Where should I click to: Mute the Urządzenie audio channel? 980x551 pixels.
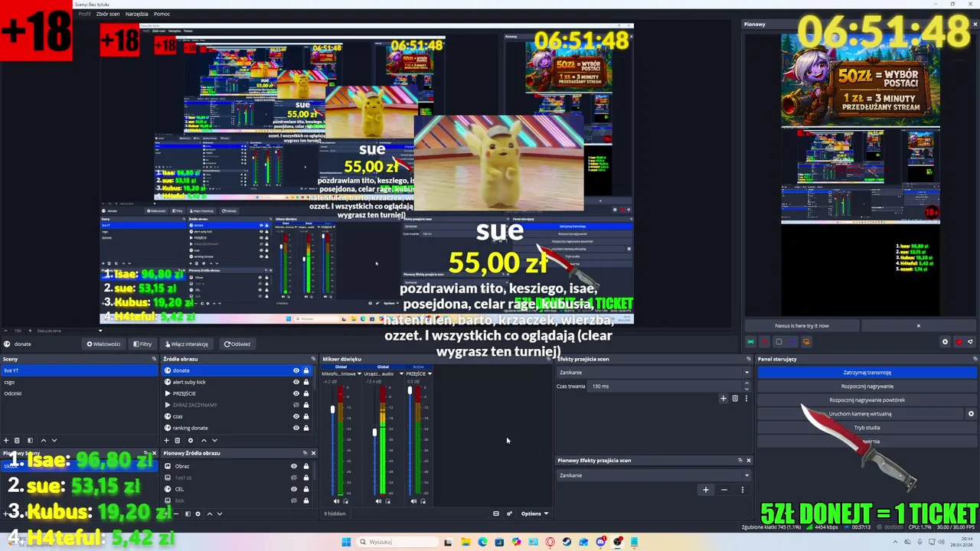coord(377,501)
